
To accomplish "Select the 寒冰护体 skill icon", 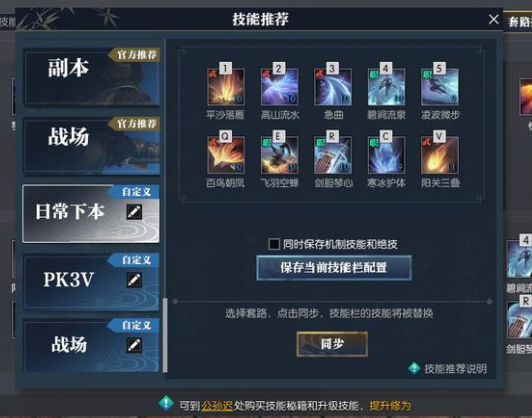I will pos(386,155).
